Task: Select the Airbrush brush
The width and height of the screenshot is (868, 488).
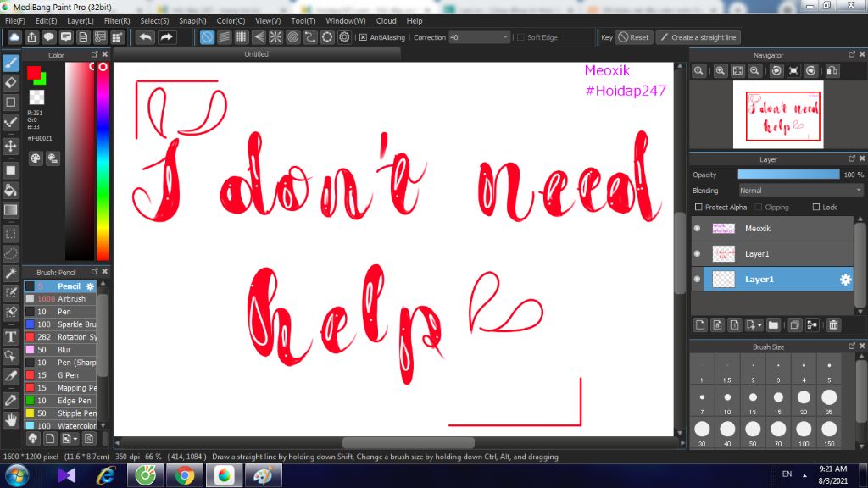Action: coord(60,299)
